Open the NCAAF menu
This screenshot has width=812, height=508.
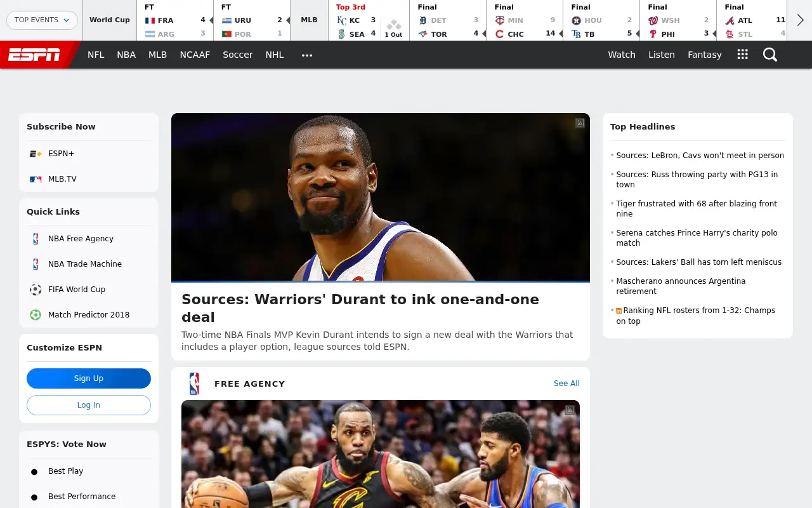click(195, 55)
